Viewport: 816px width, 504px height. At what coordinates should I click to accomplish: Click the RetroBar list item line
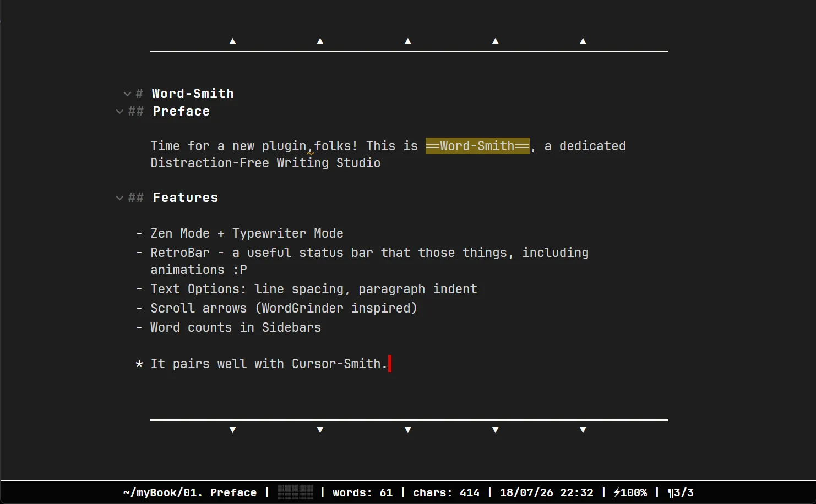tap(369, 253)
